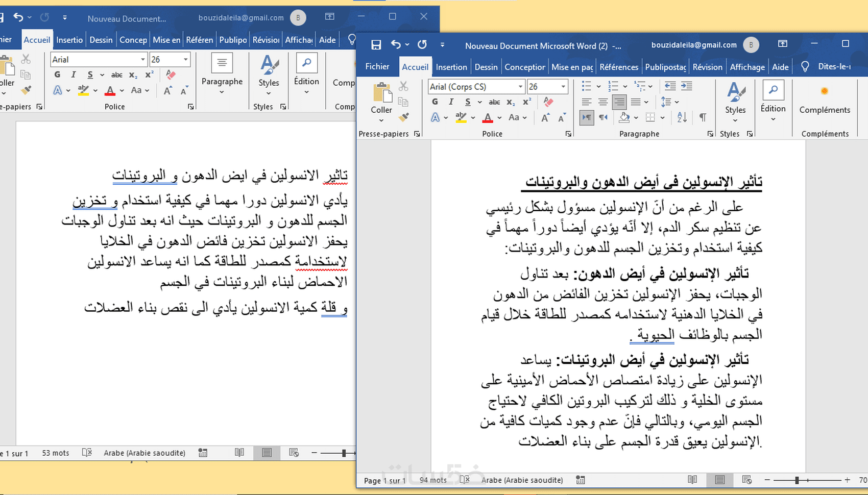Clear all formatting in front Word window
The height and width of the screenshot is (495, 868).
[548, 102]
